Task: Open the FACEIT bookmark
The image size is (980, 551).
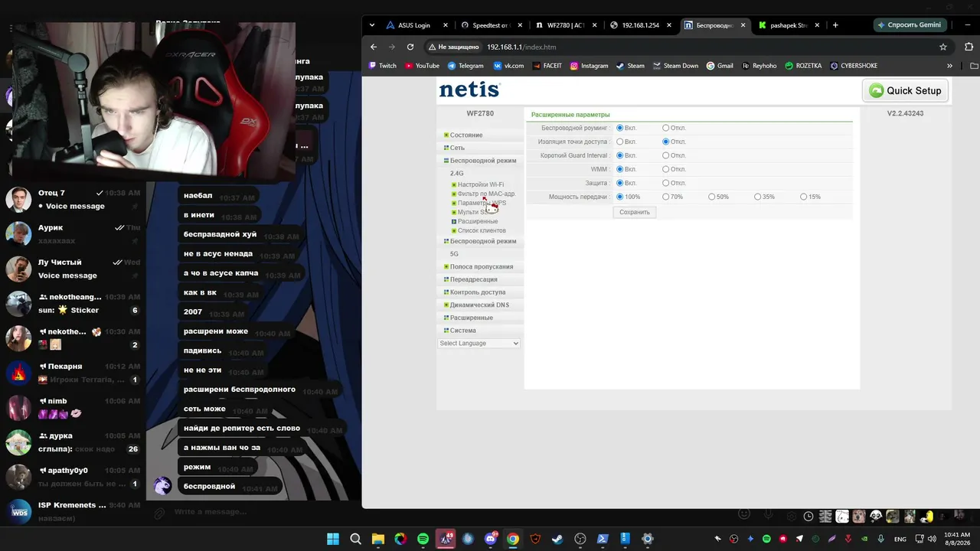Action: [547, 66]
